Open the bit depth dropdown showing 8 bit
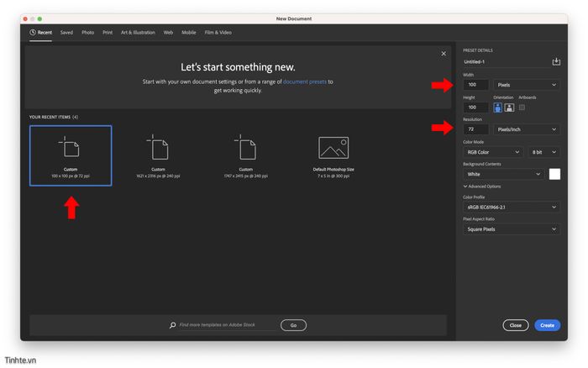 pyautogui.click(x=543, y=152)
